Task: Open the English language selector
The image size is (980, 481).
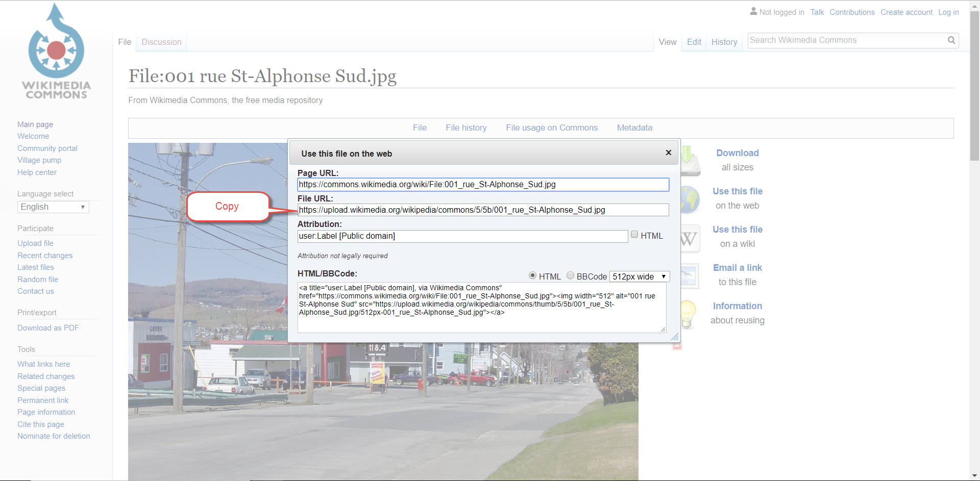Action: [53, 207]
